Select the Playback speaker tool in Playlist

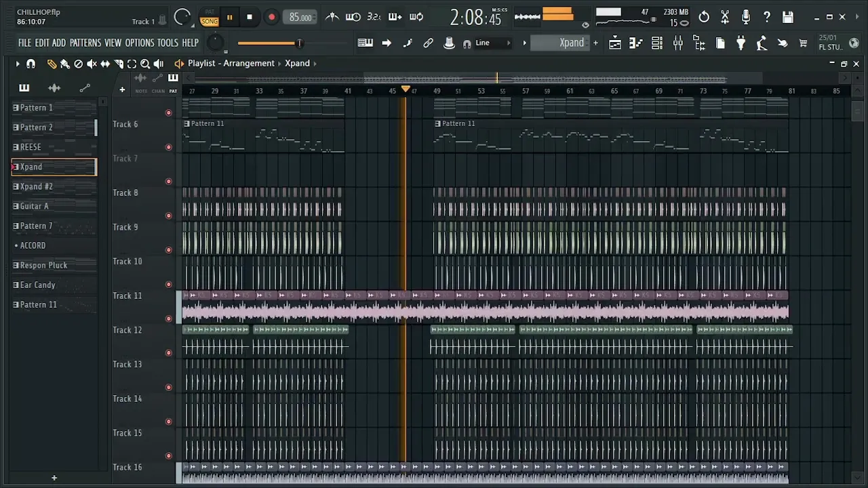pos(159,64)
